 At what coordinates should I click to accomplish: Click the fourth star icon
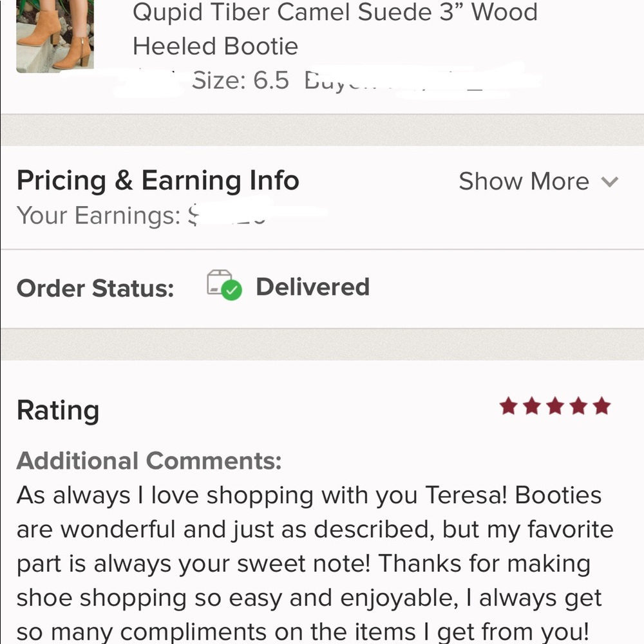pos(578,405)
